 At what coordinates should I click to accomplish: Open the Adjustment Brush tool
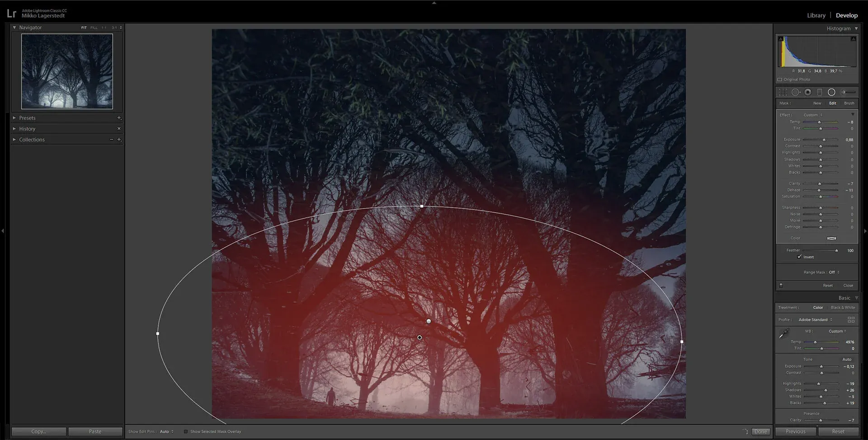pos(844,92)
